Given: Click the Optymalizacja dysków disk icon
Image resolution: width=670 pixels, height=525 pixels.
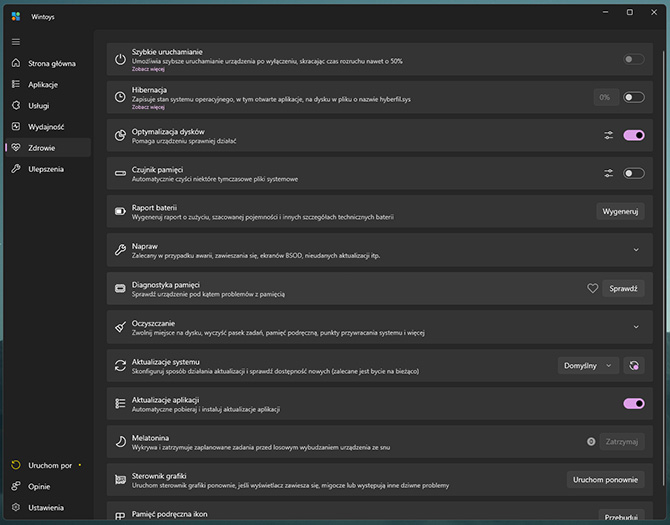Looking at the screenshot, I should 120,135.
